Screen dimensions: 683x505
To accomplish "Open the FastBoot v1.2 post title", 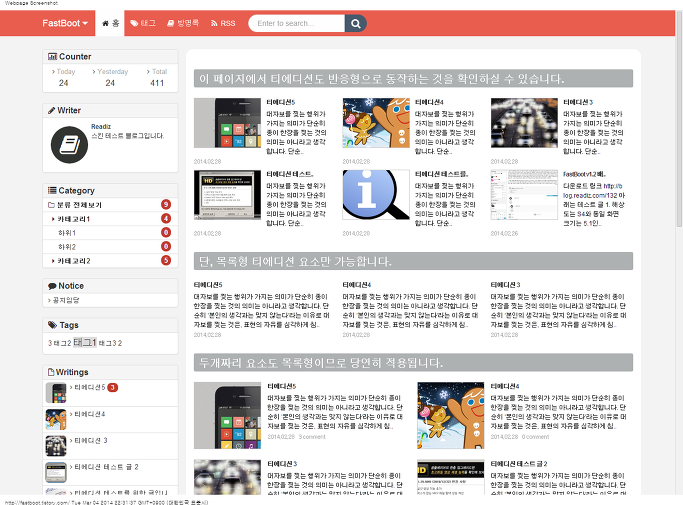I will coord(584,174).
